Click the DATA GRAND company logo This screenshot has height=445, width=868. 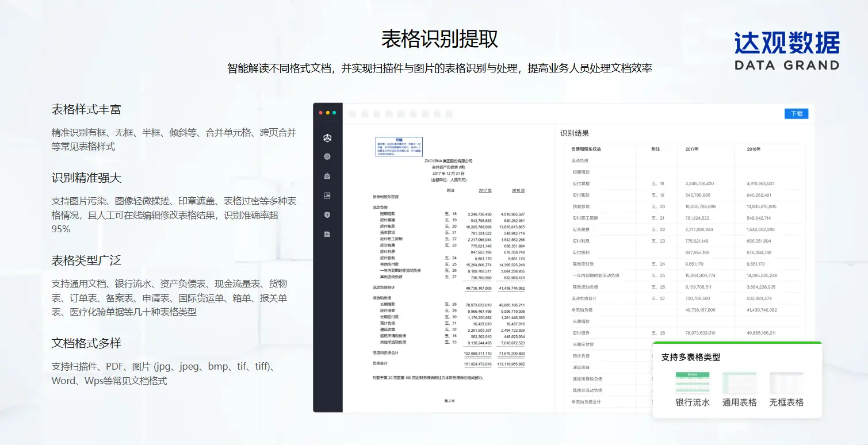[x=786, y=51]
